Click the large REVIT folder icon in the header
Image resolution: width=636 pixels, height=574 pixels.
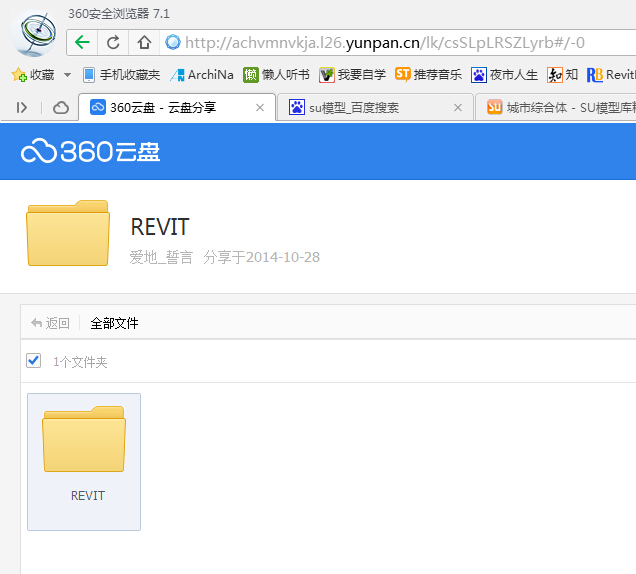coord(68,233)
